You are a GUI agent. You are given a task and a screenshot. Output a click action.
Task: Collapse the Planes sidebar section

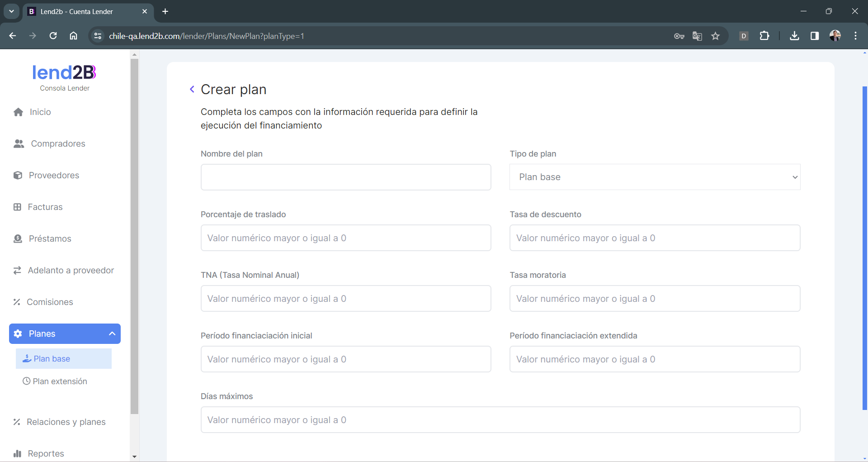pyautogui.click(x=112, y=333)
